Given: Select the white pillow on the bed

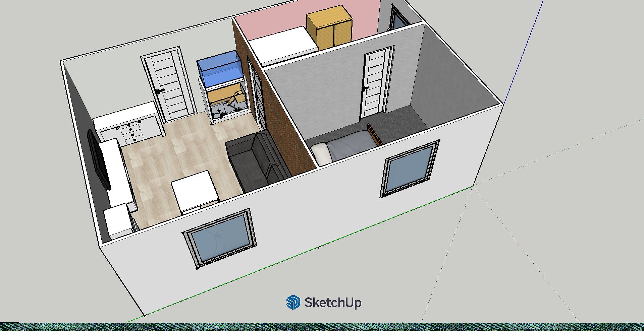Looking at the screenshot, I should click(x=321, y=153).
